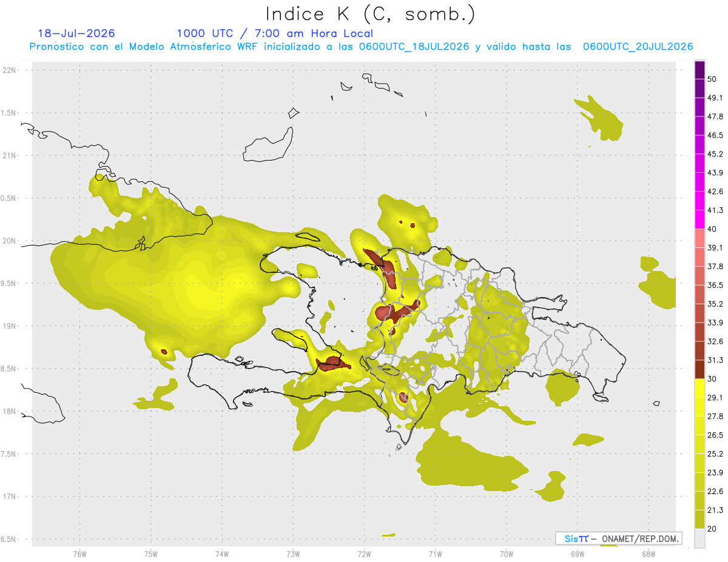Click the '19N' latitude label
This screenshot has height=562, width=728.
point(10,326)
